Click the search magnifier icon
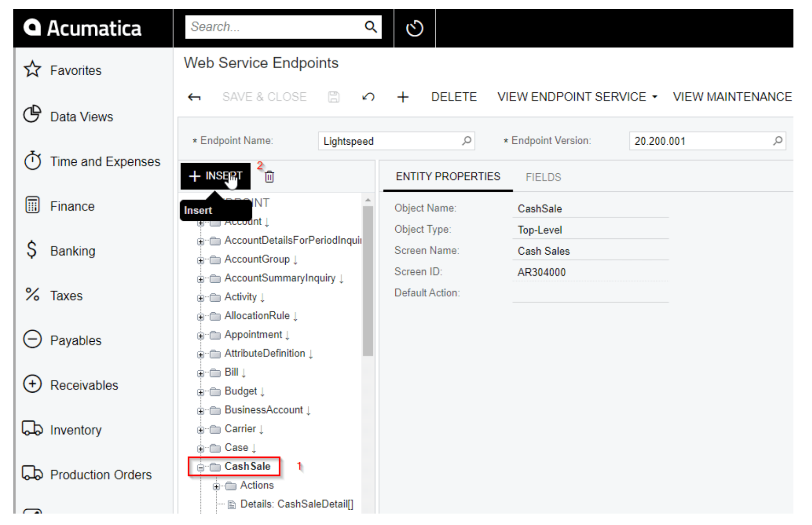 [x=371, y=27]
